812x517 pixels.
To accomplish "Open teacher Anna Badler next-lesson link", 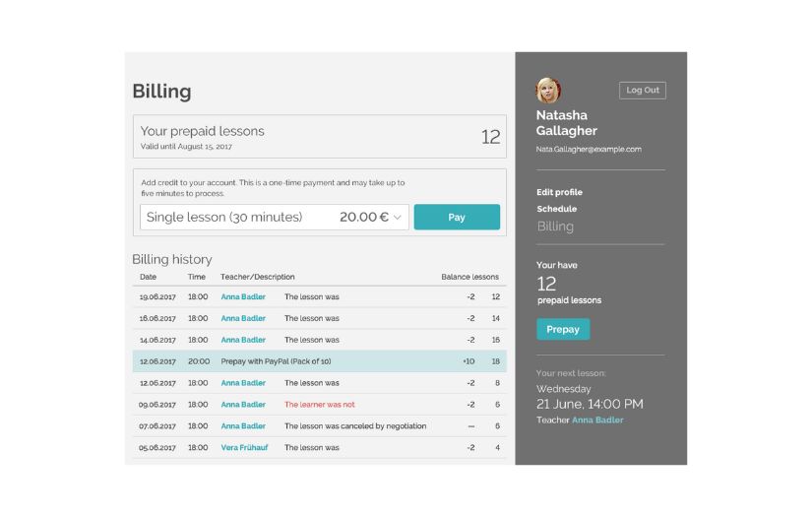I will 597,420.
